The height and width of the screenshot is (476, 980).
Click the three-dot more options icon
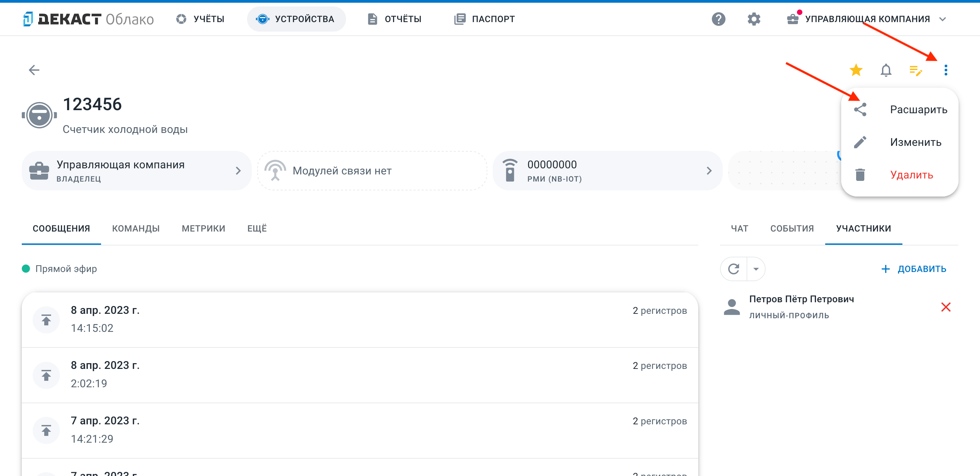click(946, 70)
